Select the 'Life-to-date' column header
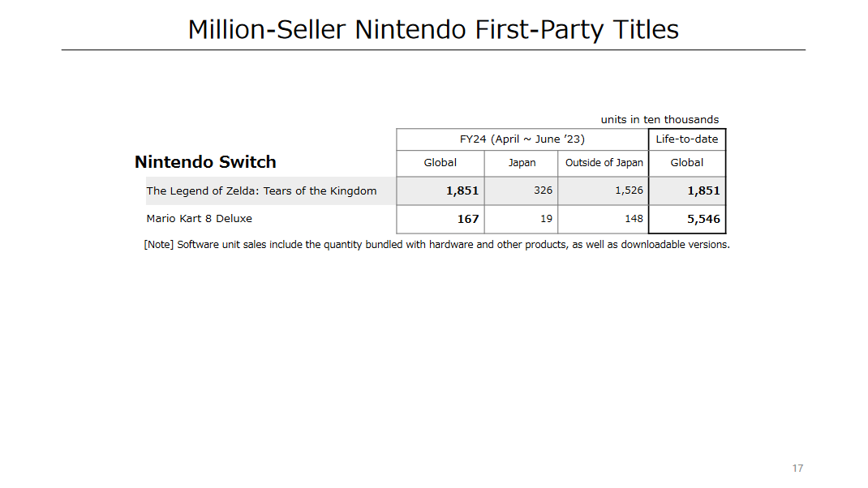This screenshot has width=868, height=488. click(x=687, y=139)
